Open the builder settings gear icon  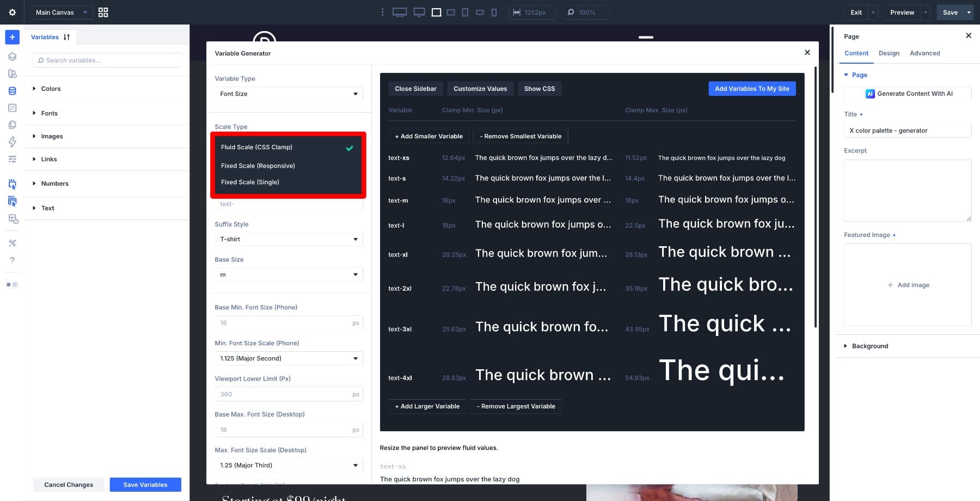tap(12, 12)
